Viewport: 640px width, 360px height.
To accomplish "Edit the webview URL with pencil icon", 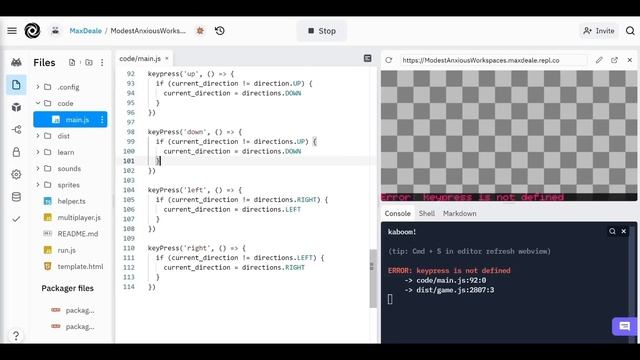I will click(x=599, y=60).
